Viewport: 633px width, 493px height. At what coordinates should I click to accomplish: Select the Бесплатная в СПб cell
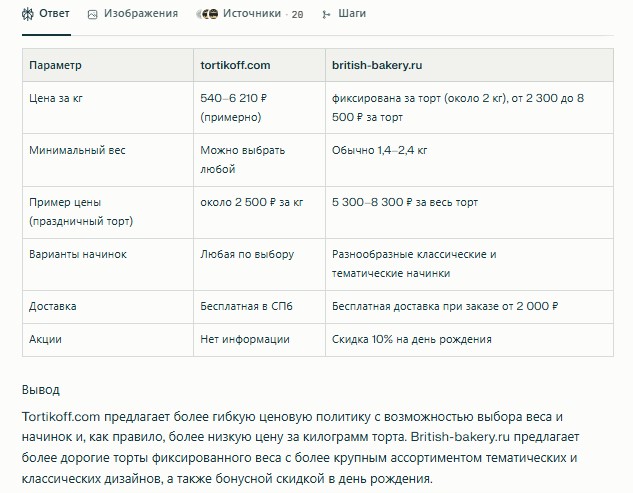259,306
